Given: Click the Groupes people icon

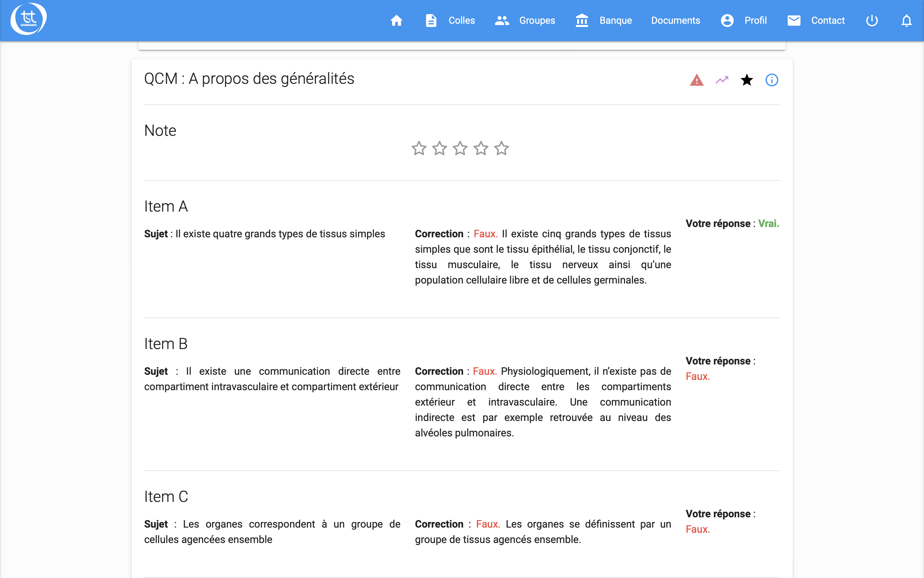Looking at the screenshot, I should 502,20.
